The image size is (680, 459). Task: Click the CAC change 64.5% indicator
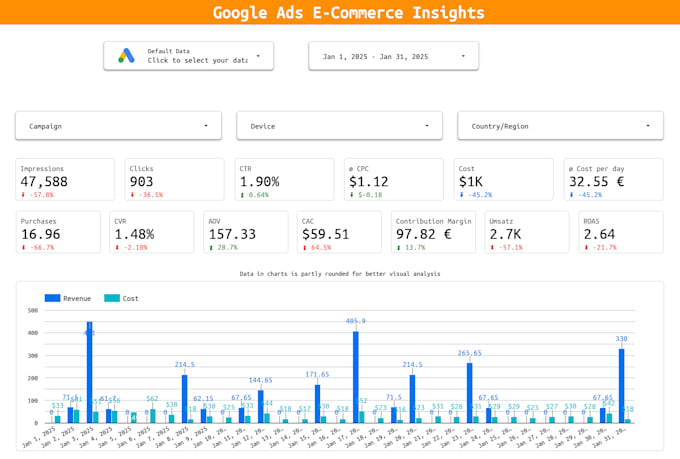(x=317, y=247)
